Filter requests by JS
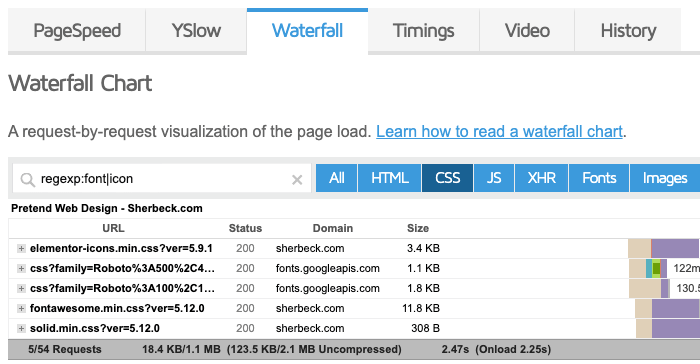 coord(494,178)
